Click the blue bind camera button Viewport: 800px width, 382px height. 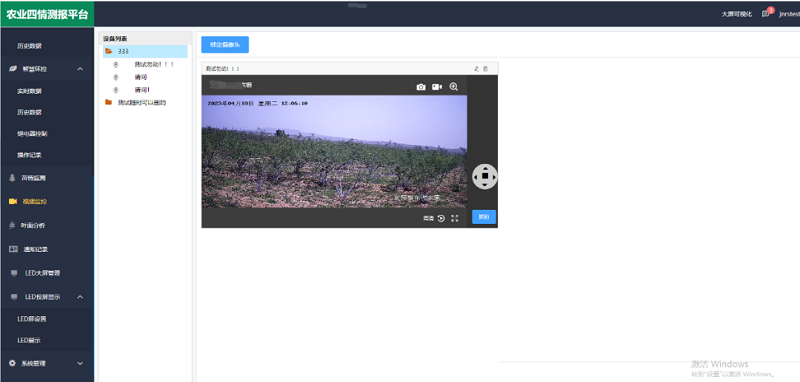[225, 45]
